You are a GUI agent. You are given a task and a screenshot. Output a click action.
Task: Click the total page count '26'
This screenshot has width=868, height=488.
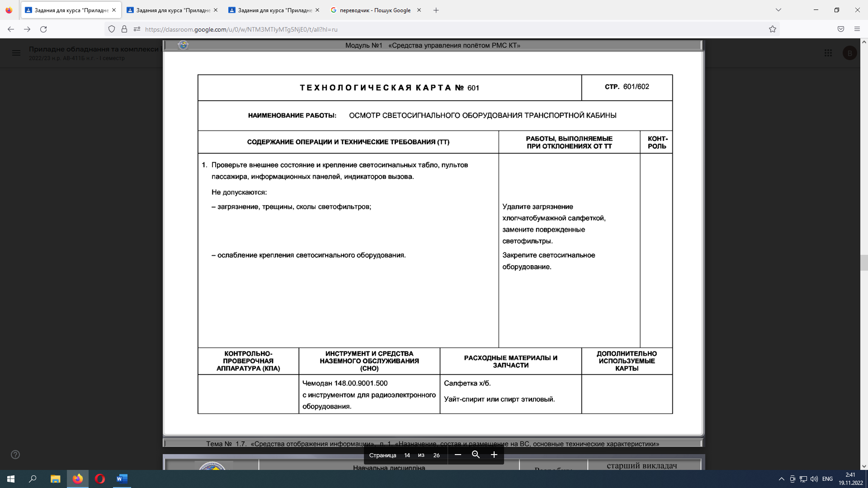[436, 455]
